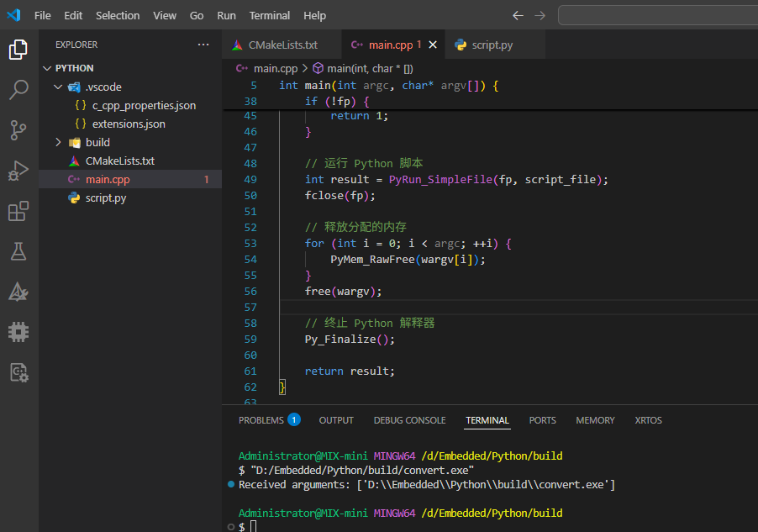758x532 pixels.
Task: Open the file-with-gear view in activity bar
Action: point(18,372)
